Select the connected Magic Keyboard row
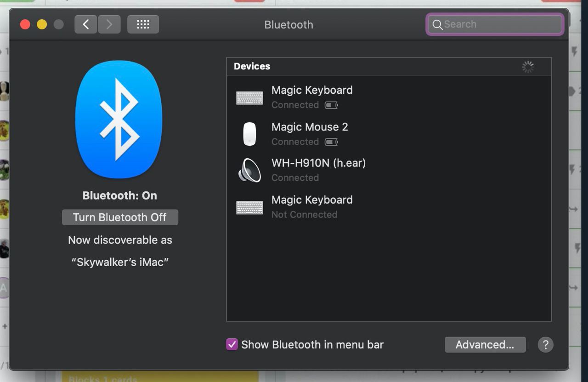 click(389, 97)
